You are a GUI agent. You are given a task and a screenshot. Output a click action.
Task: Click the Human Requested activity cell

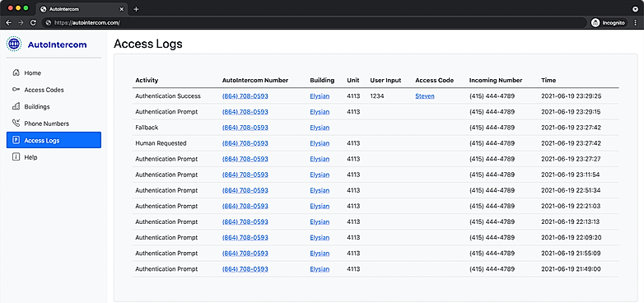click(x=161, y=143)
